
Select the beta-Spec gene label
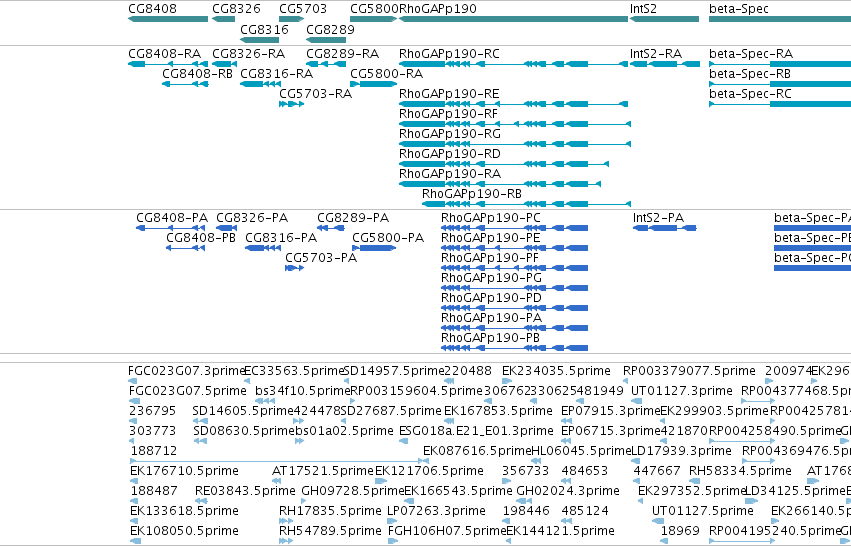coord(739,9)
